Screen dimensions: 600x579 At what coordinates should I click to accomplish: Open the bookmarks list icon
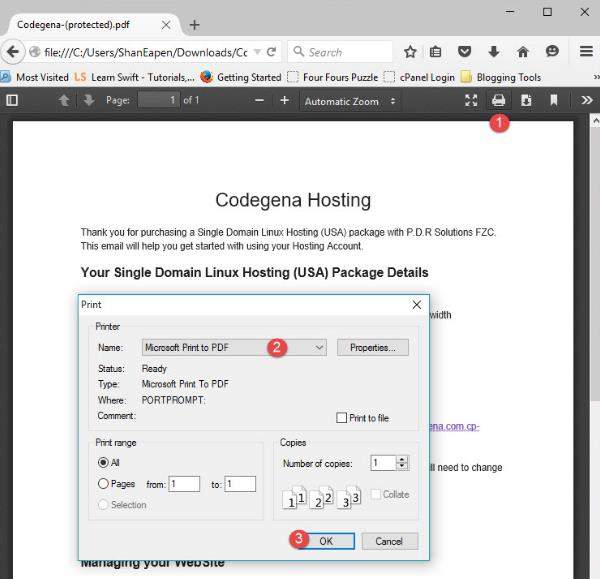click(x=435, y=52)
